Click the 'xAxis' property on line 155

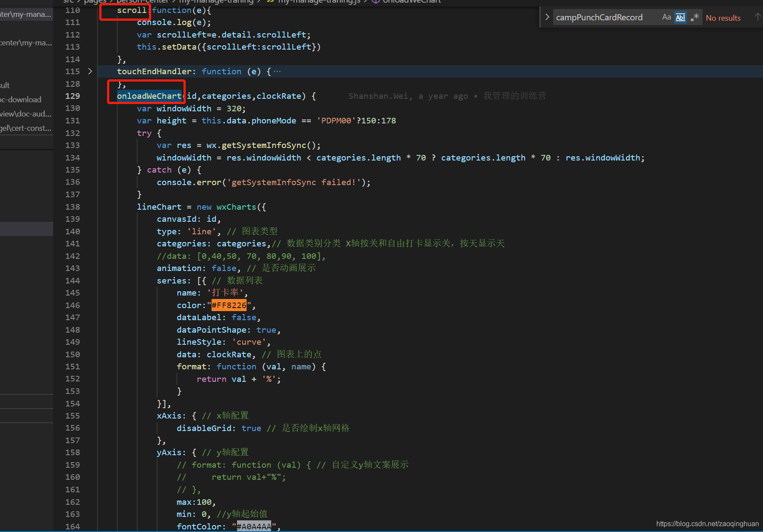click(x=169, y=416)
